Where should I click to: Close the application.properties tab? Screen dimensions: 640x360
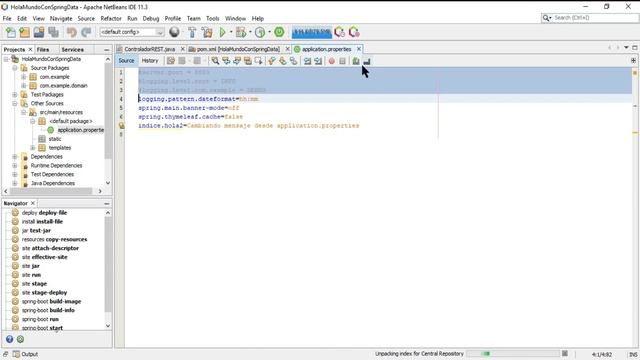359,49
